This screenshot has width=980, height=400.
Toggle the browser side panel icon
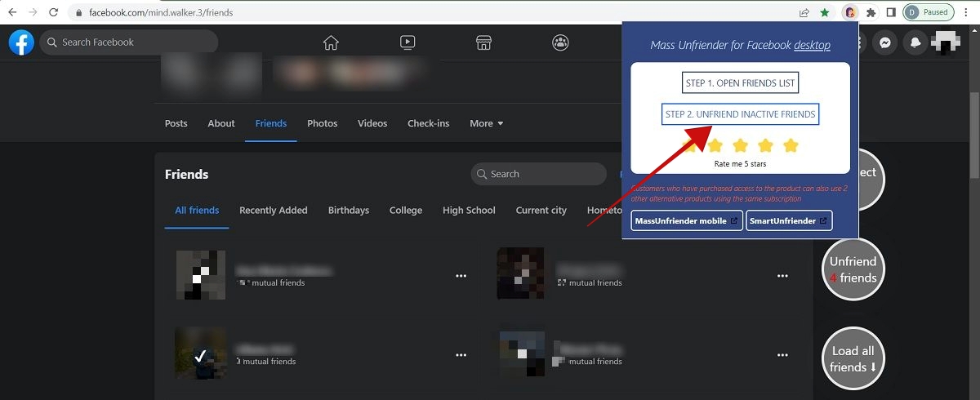coord(891,13)
